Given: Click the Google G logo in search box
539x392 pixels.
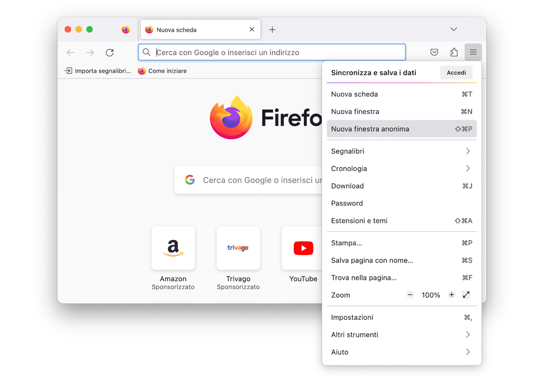Looking at the screenshot, I should (190, 180).
